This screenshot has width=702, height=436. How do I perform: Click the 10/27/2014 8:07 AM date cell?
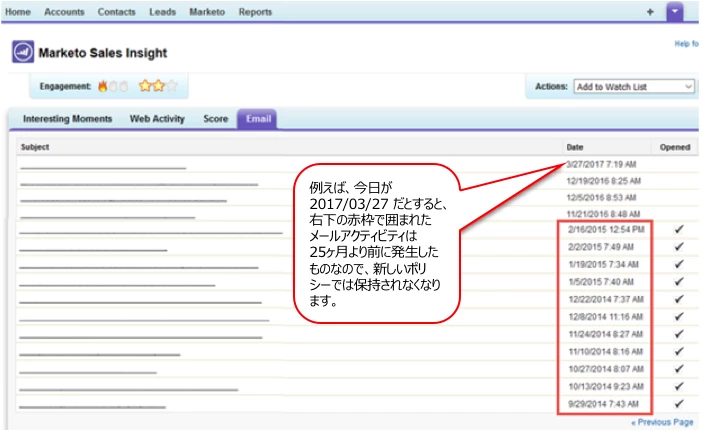[606, 369]
